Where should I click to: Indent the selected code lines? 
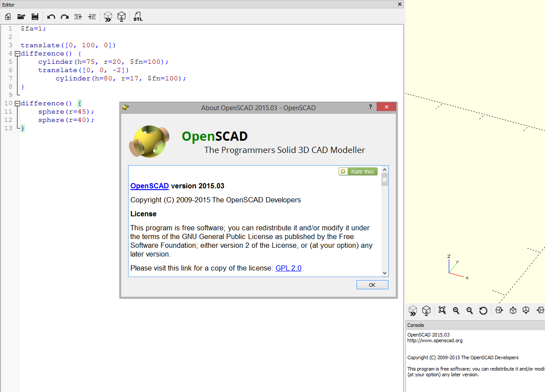[92, 17]
